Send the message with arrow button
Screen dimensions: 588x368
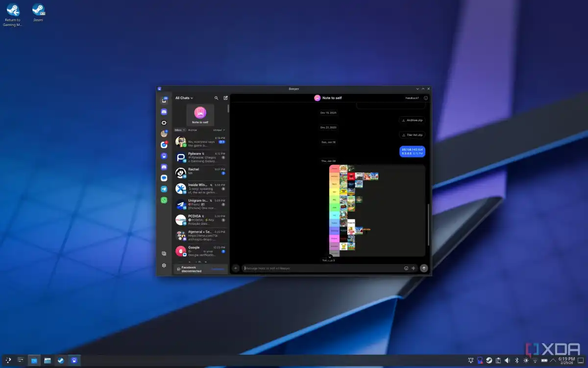point(424,268)
